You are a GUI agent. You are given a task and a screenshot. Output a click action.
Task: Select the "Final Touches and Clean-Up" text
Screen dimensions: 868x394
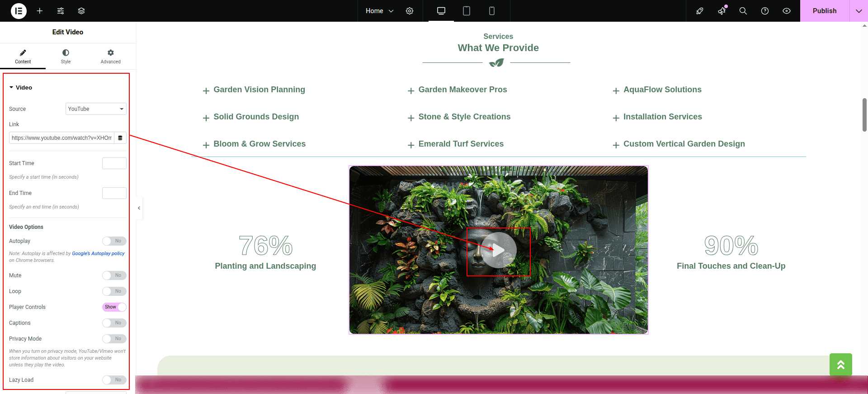click(x=731, y=266)
